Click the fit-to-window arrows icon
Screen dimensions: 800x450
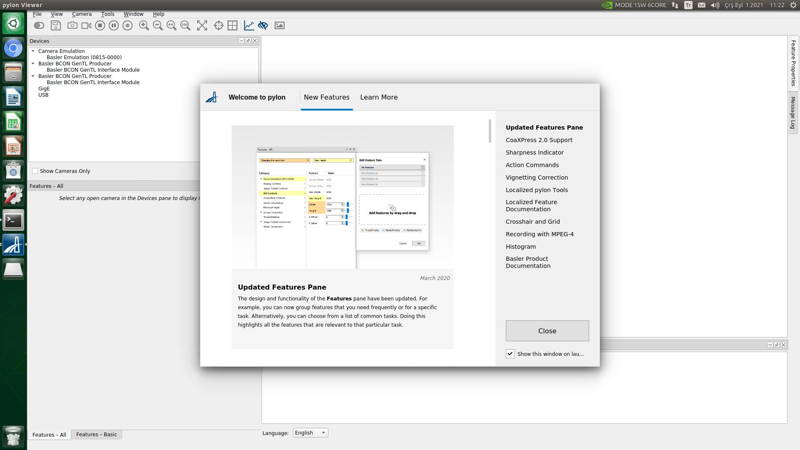(202, 26)
